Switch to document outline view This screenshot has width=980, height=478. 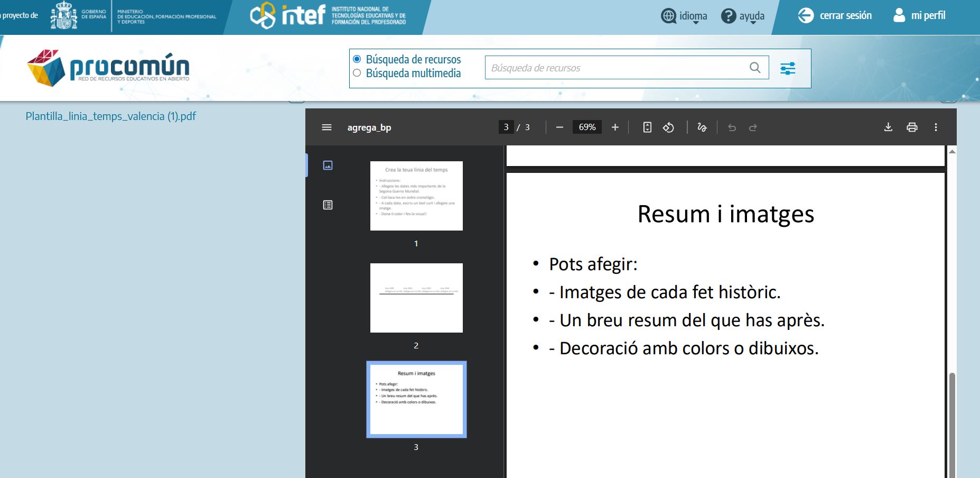(x=328, y=205)
